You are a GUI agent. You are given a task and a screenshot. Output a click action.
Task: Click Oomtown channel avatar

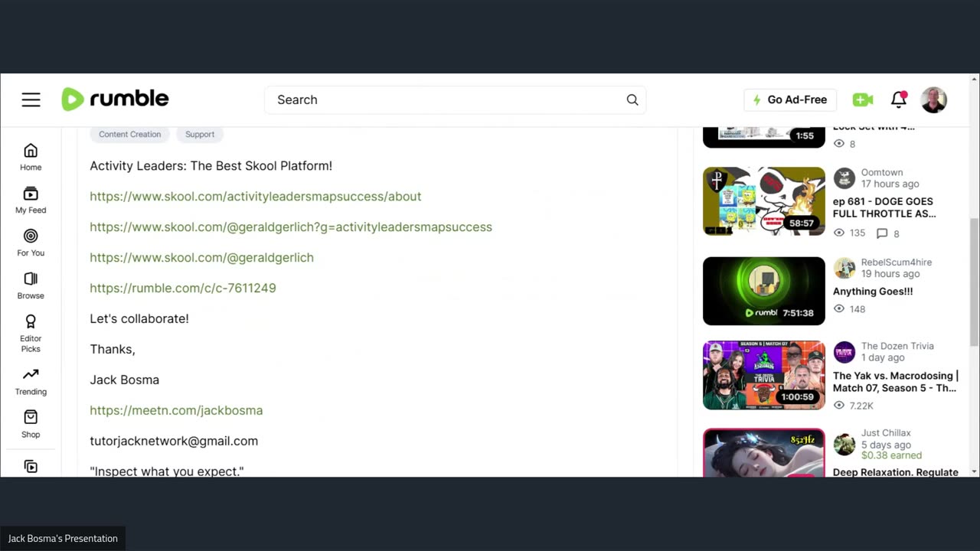click(x=844, y=178)
